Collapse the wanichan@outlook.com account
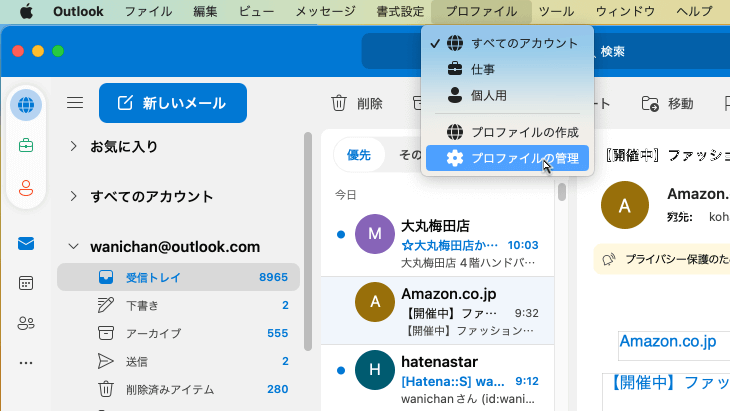The height and width of the screenshot is (411, 730). (74, 246)
